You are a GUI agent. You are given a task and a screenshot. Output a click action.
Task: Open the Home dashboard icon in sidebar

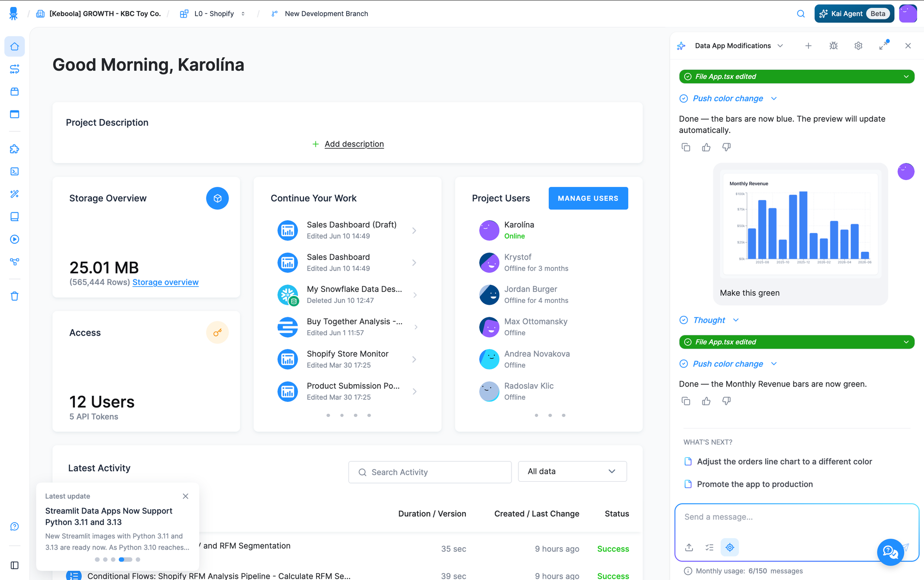pyautogui.click(x=15, y=47)
